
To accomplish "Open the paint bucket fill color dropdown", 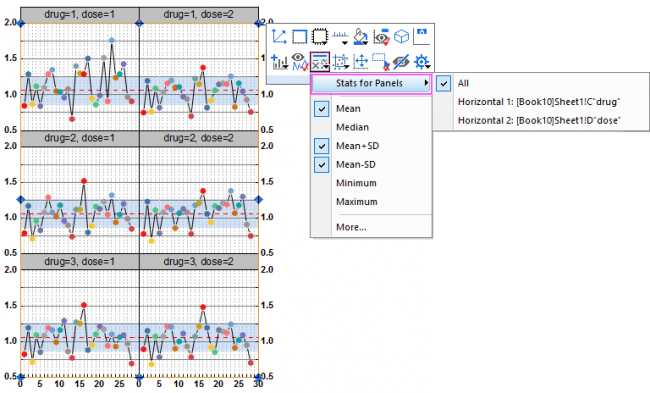I will click(361, 36).
